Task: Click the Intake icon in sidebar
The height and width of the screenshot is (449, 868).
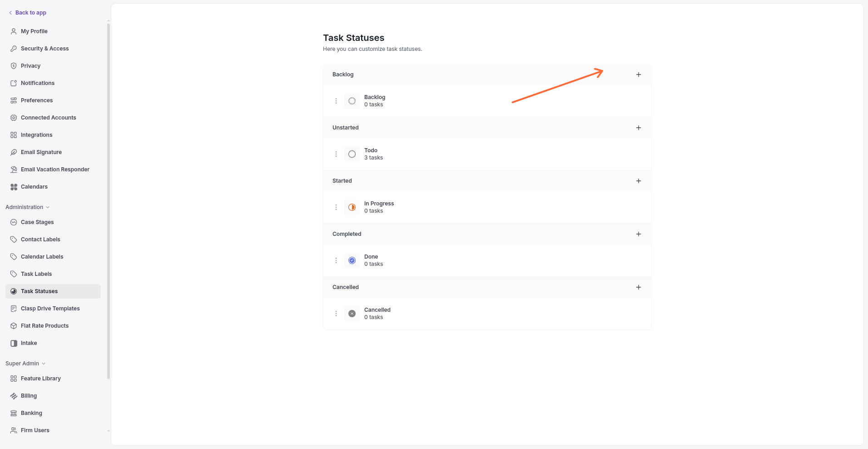Action: [x=14, y=343]
